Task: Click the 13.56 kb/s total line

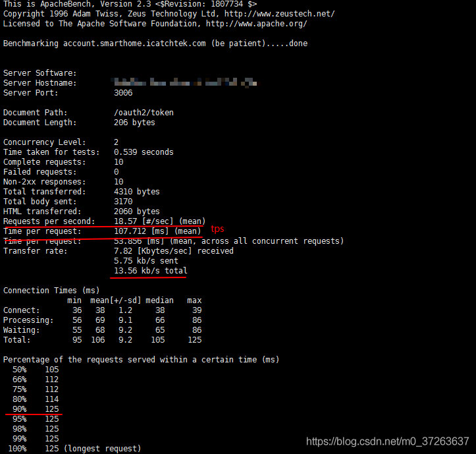Action: pyautogui.click(x=150, y=271)
